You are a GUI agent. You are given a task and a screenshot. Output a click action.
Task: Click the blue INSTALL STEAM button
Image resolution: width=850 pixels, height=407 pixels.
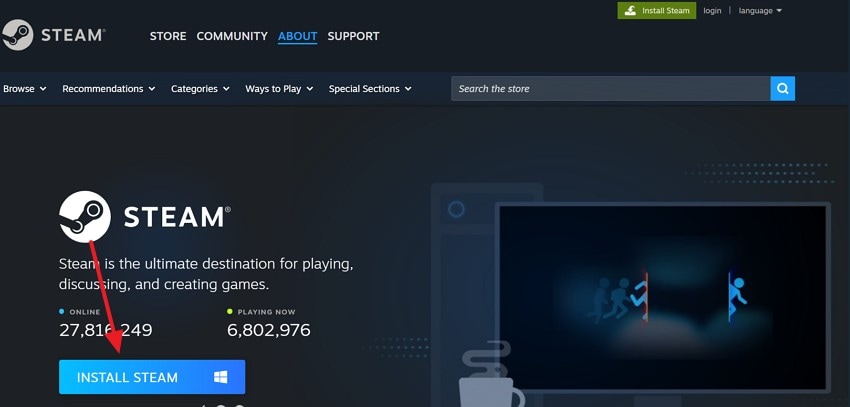(x=152, y=377)
